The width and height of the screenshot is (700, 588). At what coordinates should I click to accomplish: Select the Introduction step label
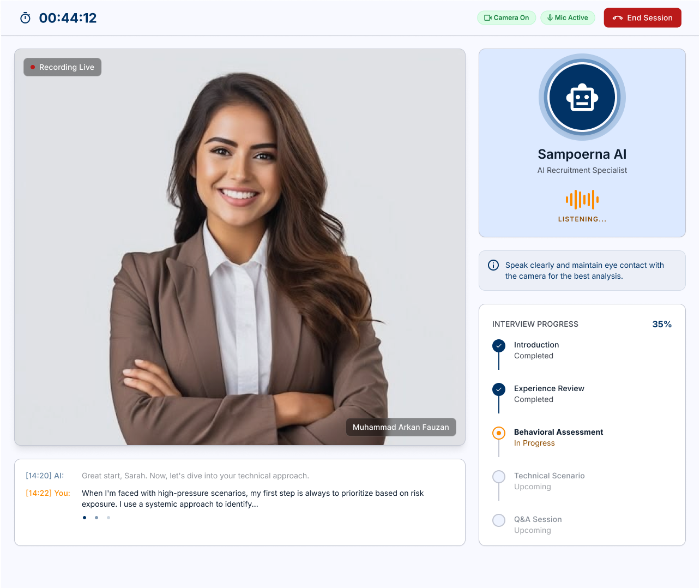[x=536, y=345]
